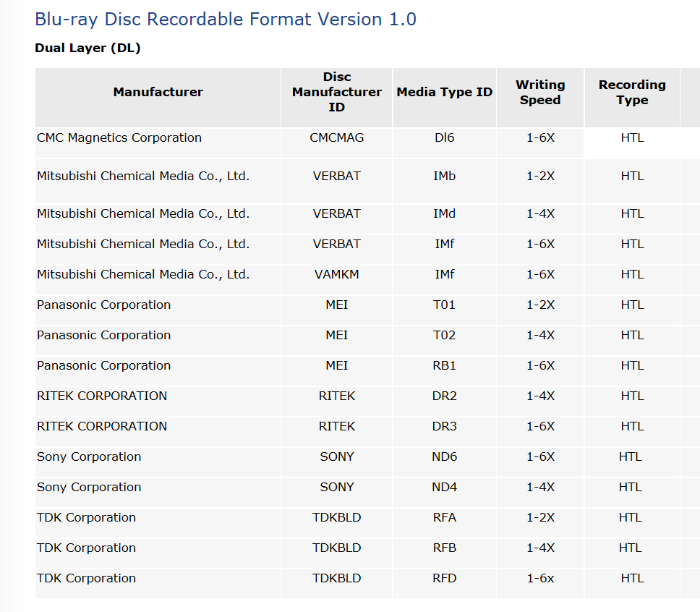Viewport: 700px width, 612px height.
Task: Select the T01 media type cell
Action: [x=444, y=305]
